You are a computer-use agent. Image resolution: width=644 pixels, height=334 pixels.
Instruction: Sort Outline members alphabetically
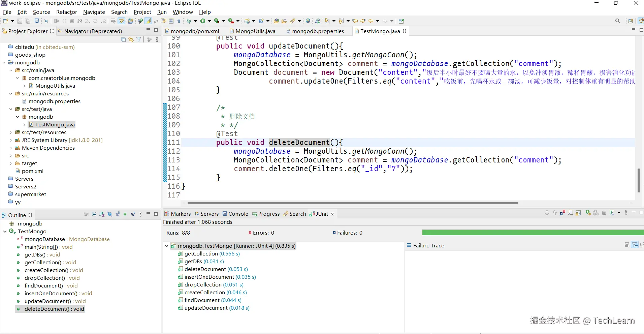pyautogui.click(x=102, y=214)
